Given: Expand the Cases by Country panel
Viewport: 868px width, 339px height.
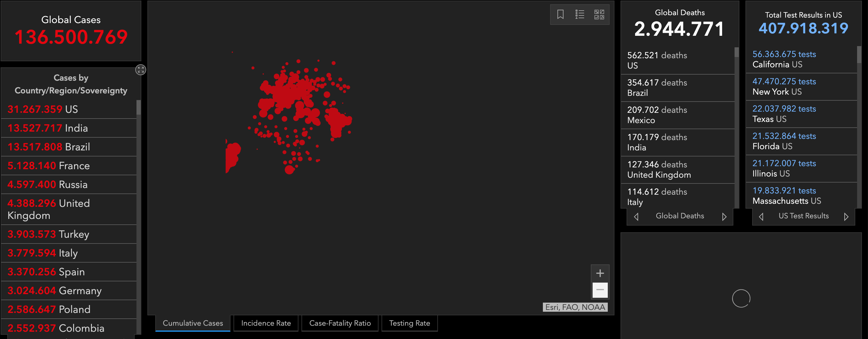Looking at the screenshot, I should [140, 70].
